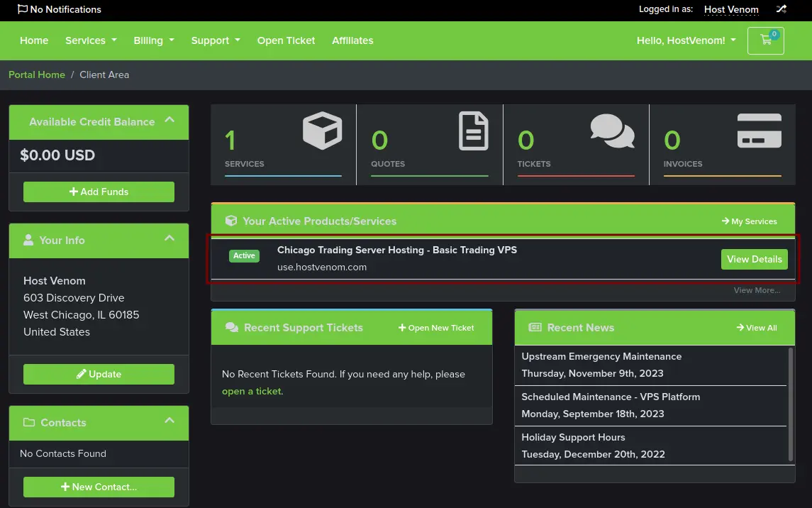The image size is (812, 508).
Task: Click the Recent News newspaper icon
Action: 535,327
